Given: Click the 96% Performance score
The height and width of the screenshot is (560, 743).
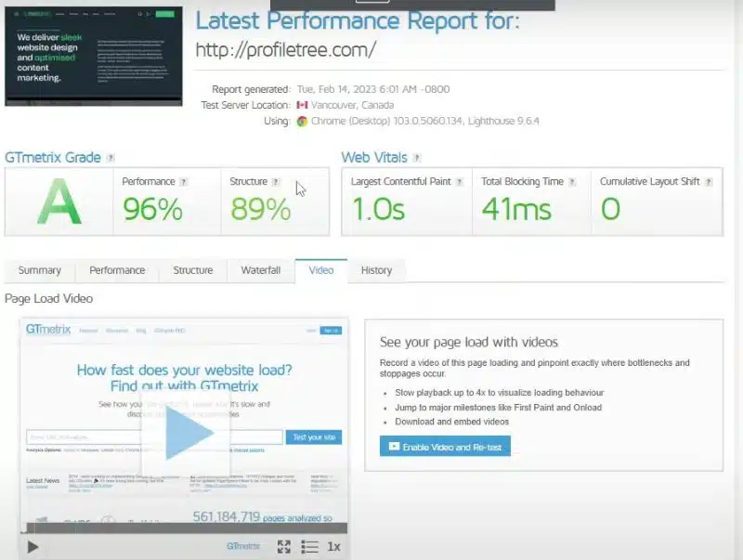Looking at the screenshot, I should pos(152,209).
